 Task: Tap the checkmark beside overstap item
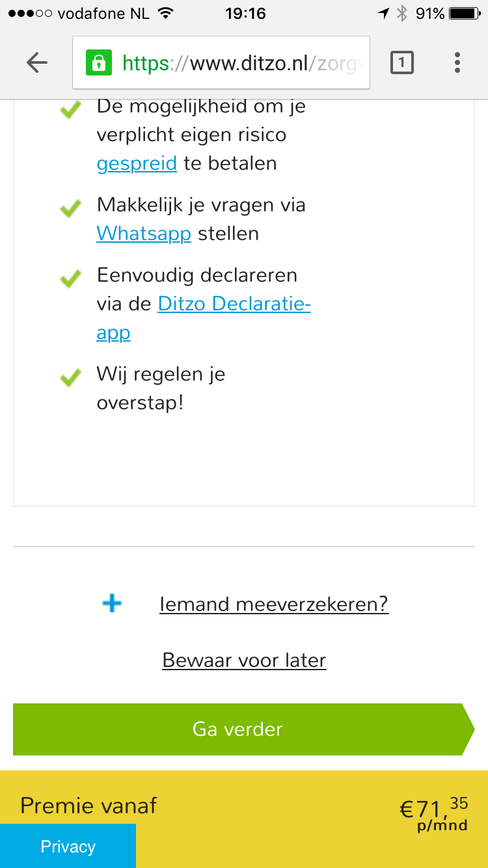click(70, 378)
